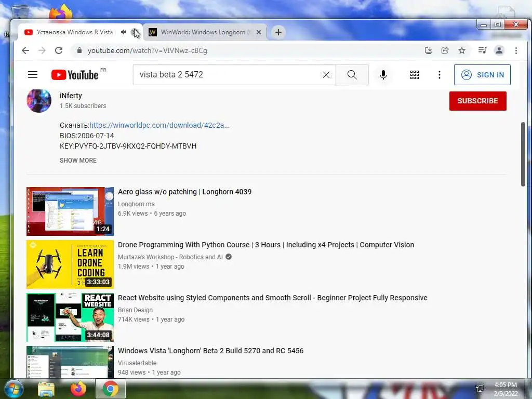Open the media control icon in Chrome toolbar
The width and height of the screenshot is (532, 399).
[482, 50]
